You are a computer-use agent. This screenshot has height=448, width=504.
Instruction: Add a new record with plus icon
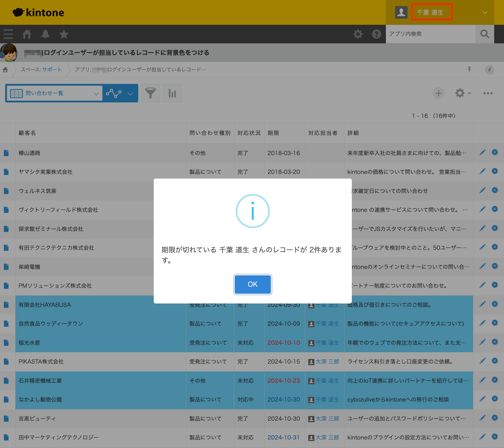(x=438, y=93)
